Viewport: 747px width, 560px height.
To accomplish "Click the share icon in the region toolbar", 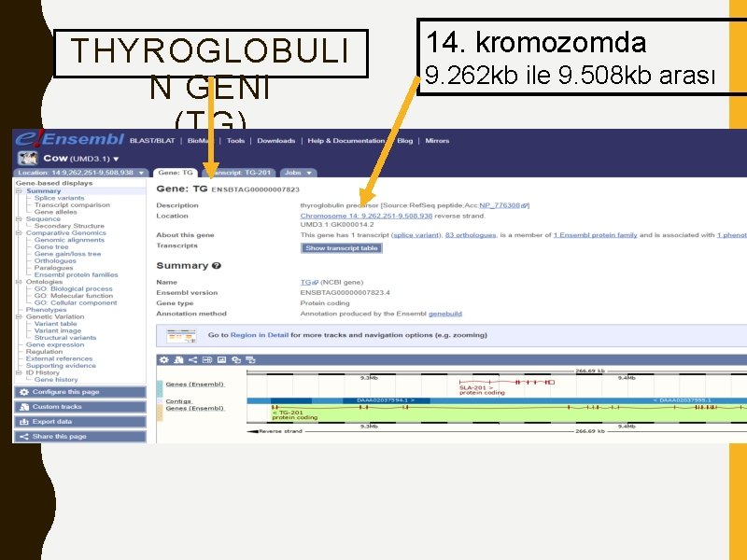I will click(191, 358).
